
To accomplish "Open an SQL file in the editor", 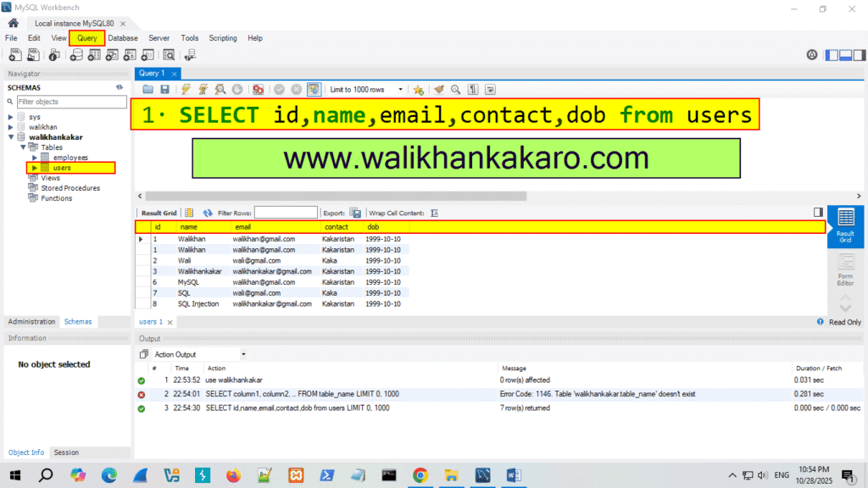I will [148, 89].
